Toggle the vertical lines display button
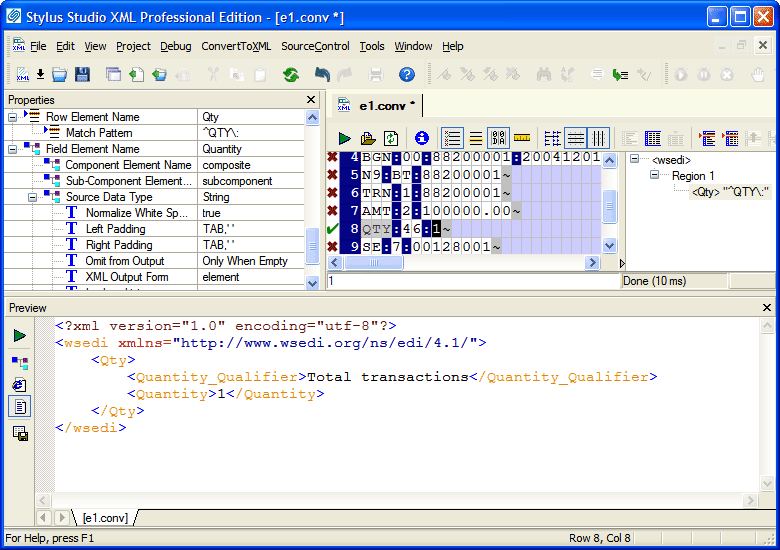 [x=598, y=138]
